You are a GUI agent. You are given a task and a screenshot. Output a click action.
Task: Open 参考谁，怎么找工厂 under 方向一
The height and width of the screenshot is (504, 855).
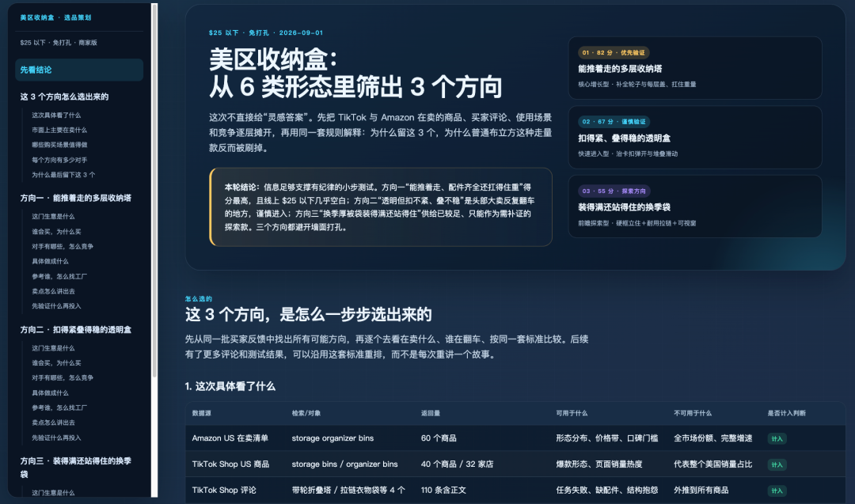pos(59,276)
